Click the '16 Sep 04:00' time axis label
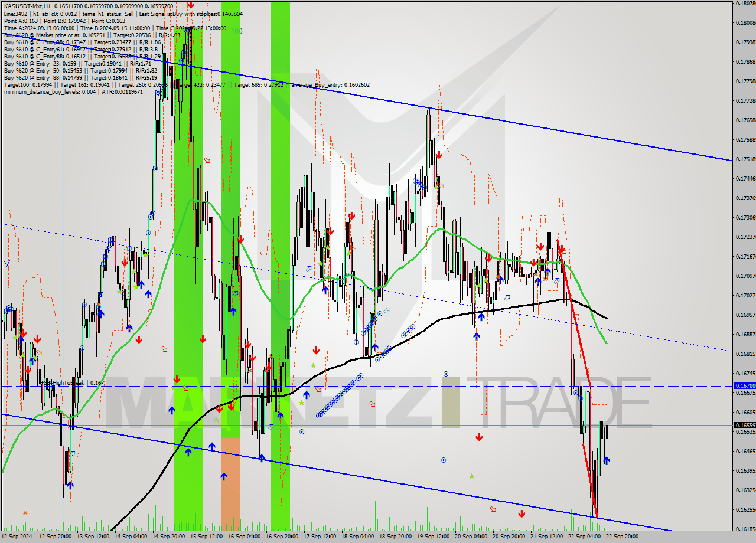 click(244, 537)
